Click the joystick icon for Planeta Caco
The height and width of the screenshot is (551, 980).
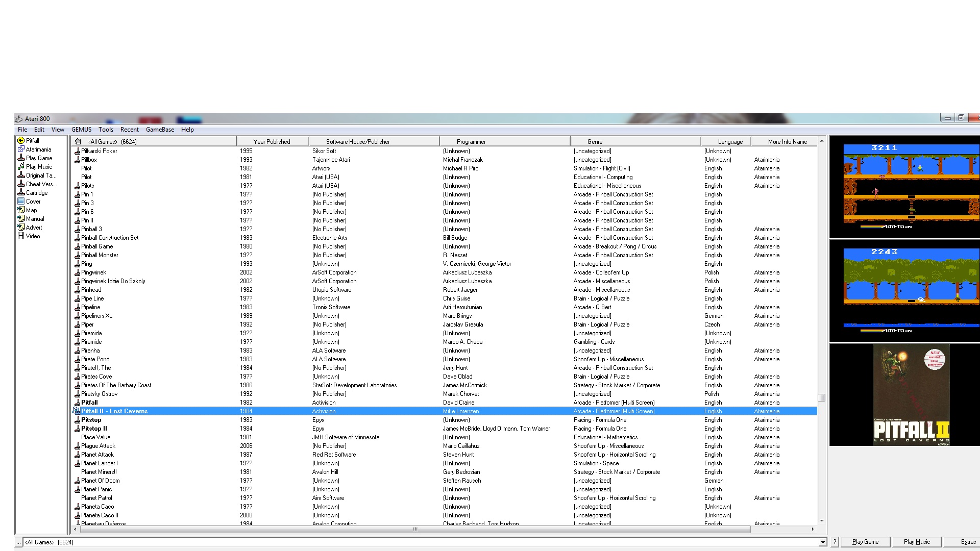point(78,507)
